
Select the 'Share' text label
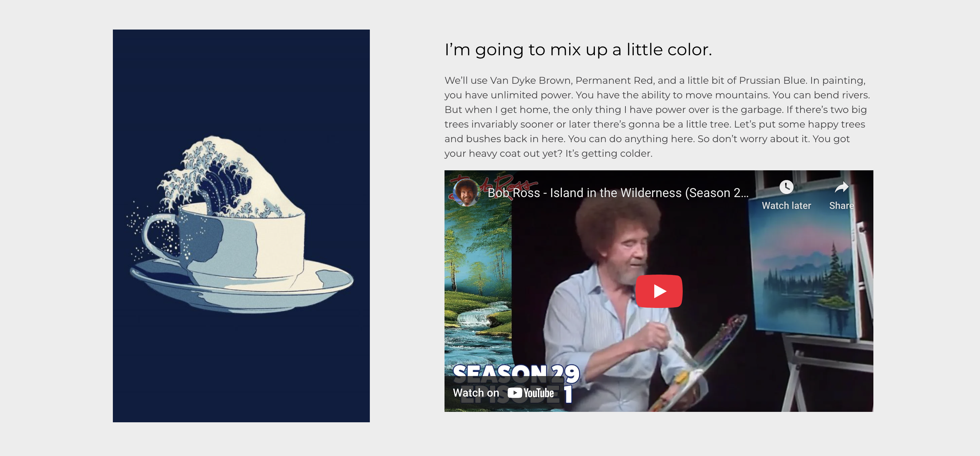pos(841,205)
